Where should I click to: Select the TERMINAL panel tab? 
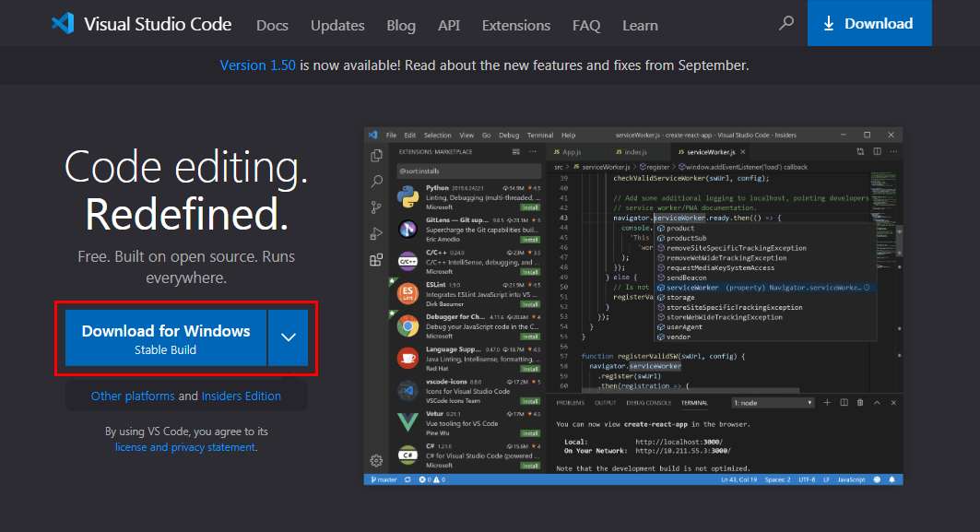click(694, 403)
